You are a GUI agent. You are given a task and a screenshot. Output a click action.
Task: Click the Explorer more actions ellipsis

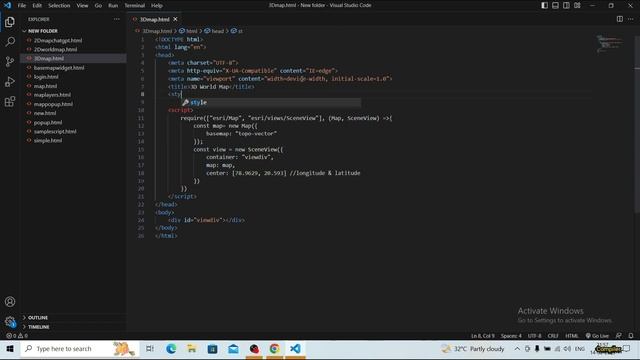pos(117,19)
